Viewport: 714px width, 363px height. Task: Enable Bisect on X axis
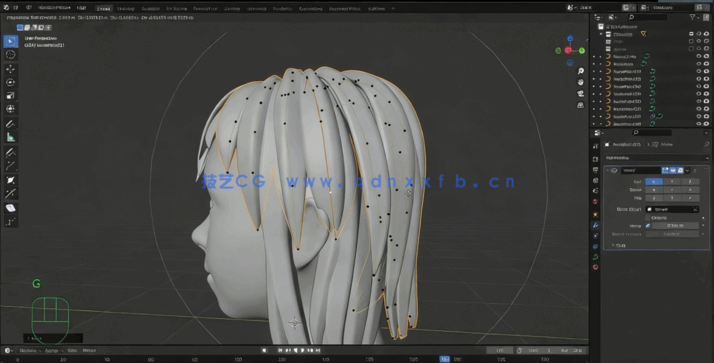[654, 189]
